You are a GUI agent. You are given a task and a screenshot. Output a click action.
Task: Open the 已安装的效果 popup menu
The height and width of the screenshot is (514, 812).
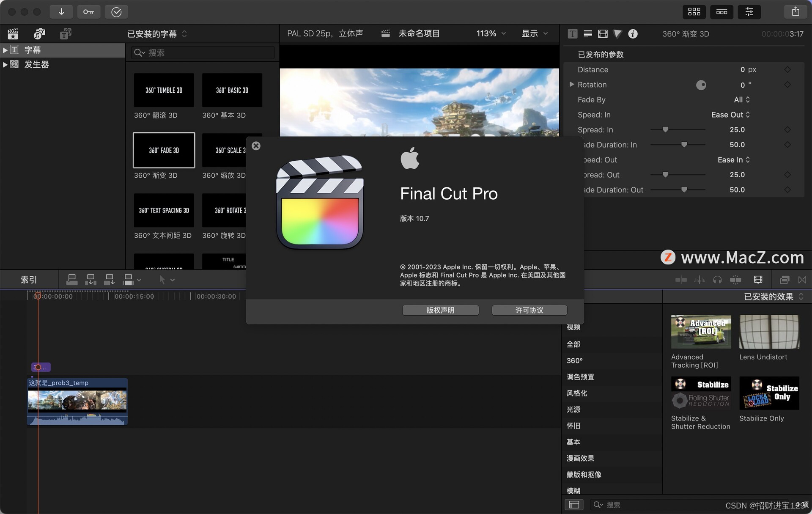pos(774,297)
